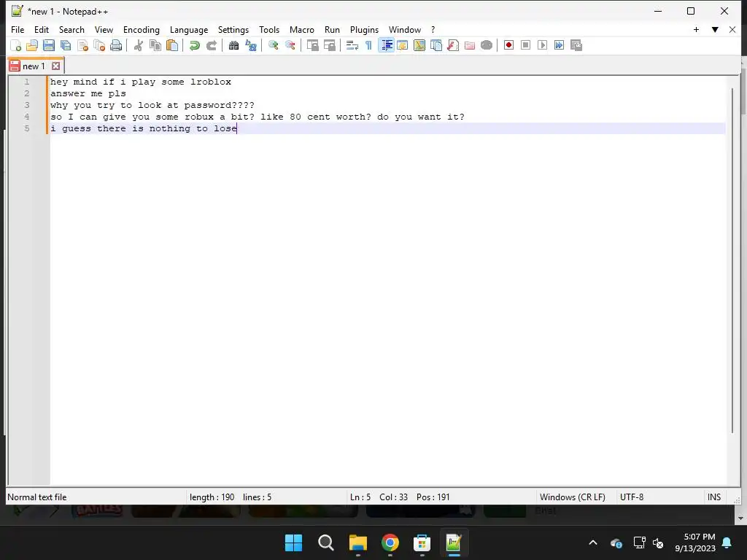Toggle the INS insert mode indicator
Viewport: 747px width, 560px height.
point(713,497)
